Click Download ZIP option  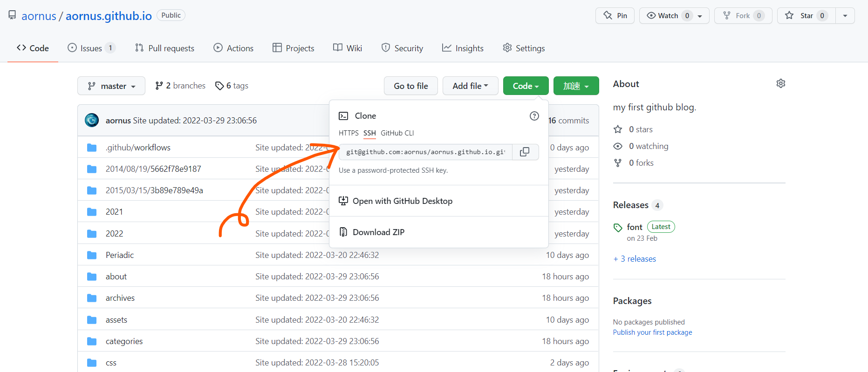tap(378, 232)
